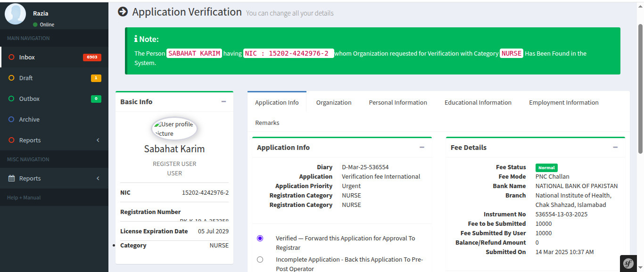Click the NIC number tag in the note
This screenshot has height=272, width=644.
(289, 53)
